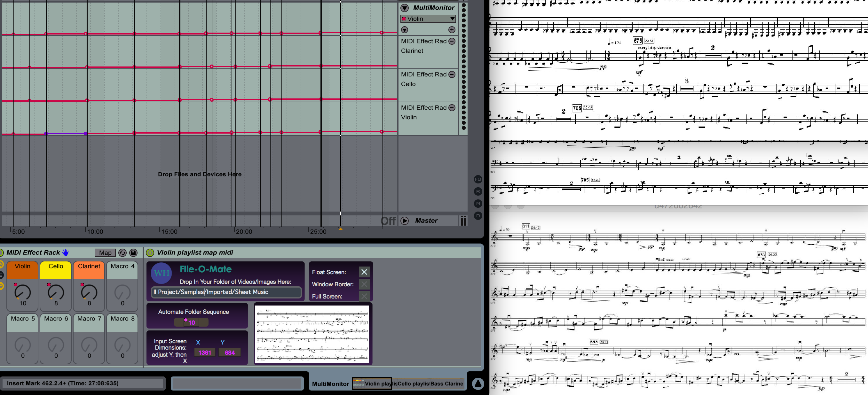Remove the Cello automation lane

452,74
